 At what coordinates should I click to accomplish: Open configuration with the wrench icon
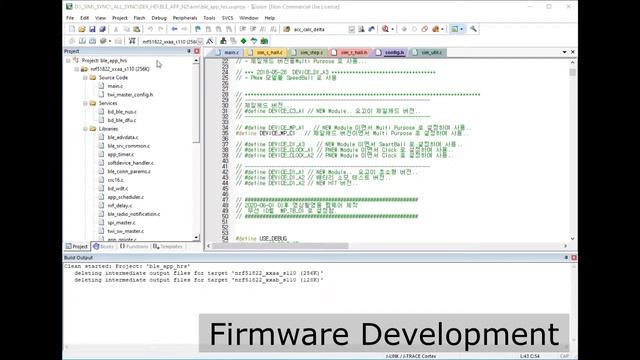tap(473, 29)
